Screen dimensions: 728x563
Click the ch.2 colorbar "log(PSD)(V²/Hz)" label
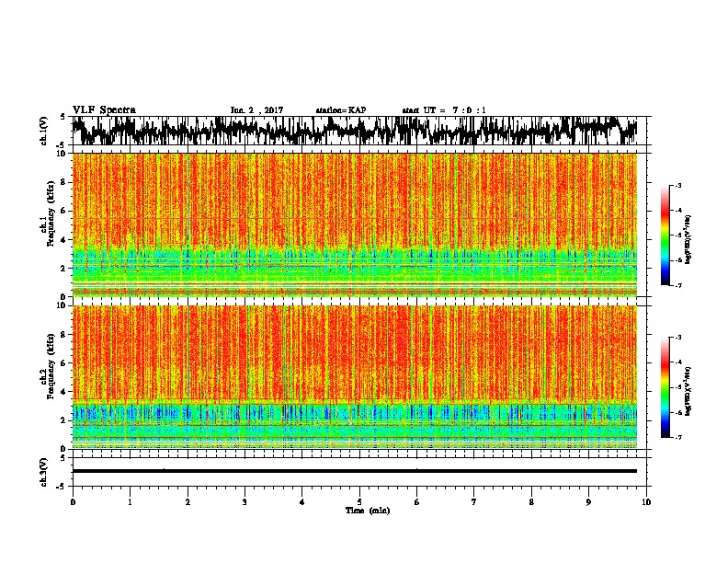[688, 392]
